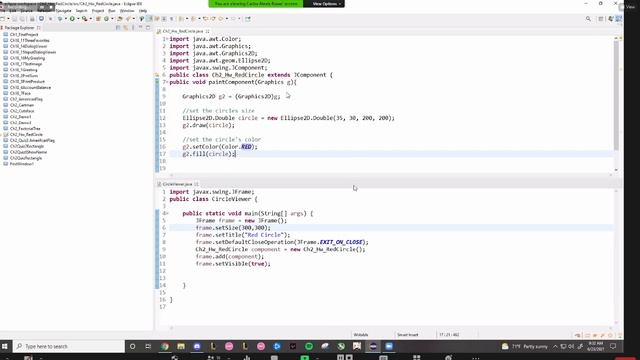Select the PrintWindow1 project

(x=22, y=164)
